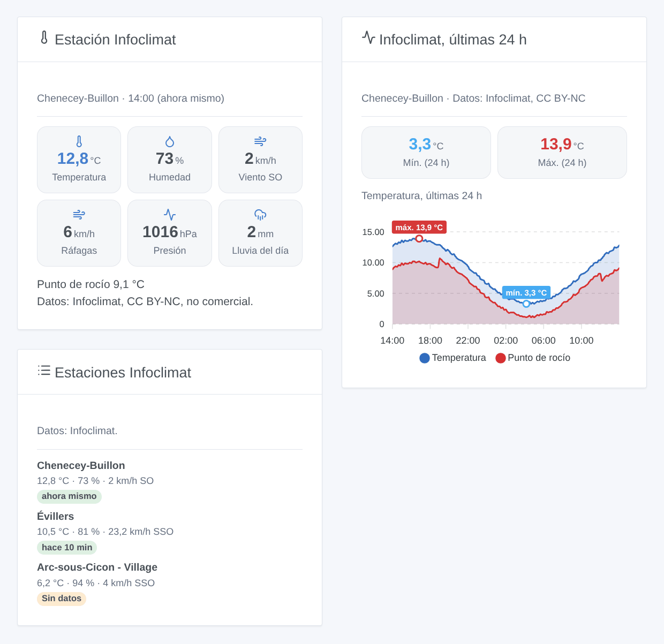The height and width of the screenshot is (644, 664).
Task: Click the 6 km/h Ráfagas value
Action: [79, 232]
